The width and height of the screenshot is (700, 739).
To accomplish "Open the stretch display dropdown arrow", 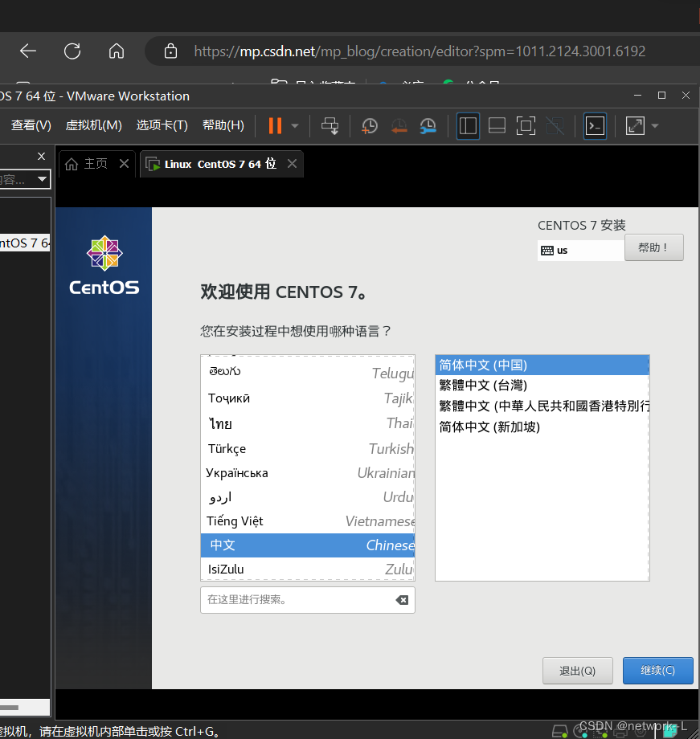I will 655,126.
